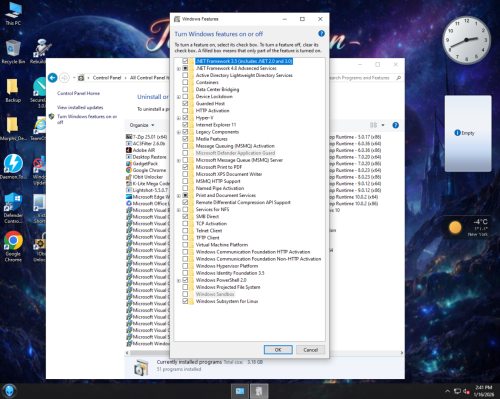The image size is (500, 399).
Task: Open Control Panel Home link
Action: pos(78,93)
